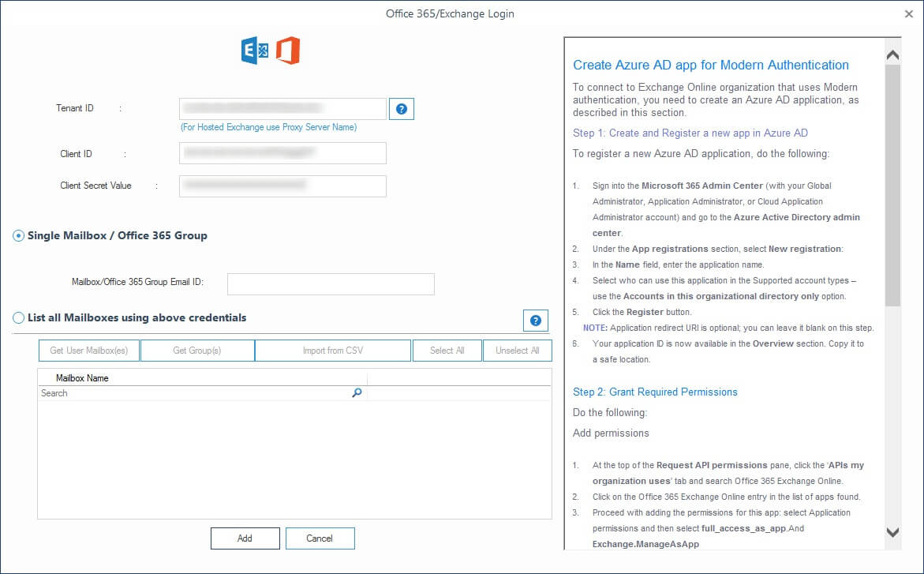
Task: Close the Office 365/Exchange Login dialog
Action: (x=909, y=13)
